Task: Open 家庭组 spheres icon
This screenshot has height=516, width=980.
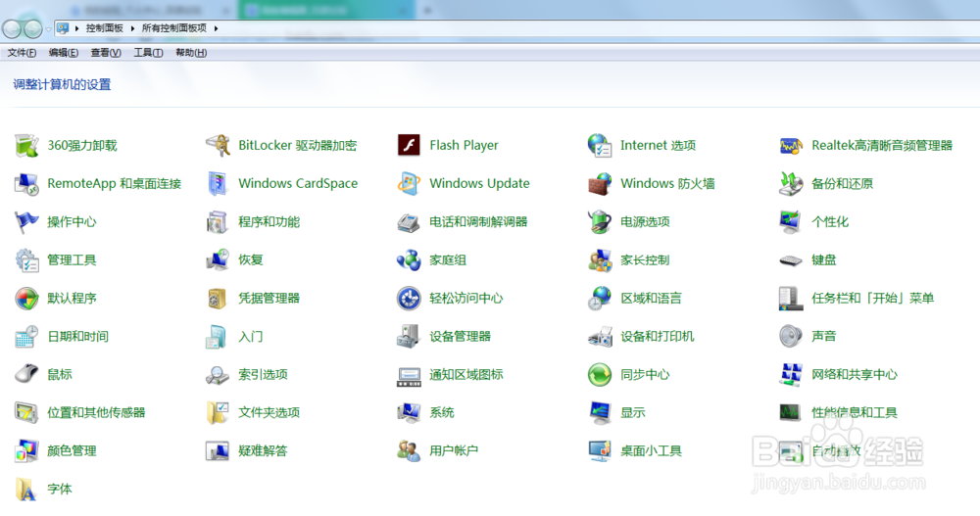Action: [409, 259]
